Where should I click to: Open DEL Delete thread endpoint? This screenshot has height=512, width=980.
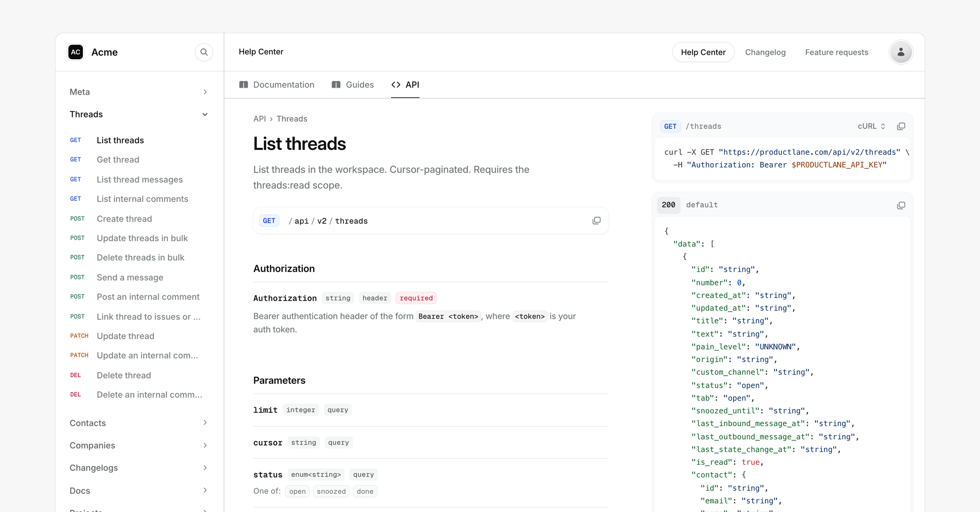139,375
